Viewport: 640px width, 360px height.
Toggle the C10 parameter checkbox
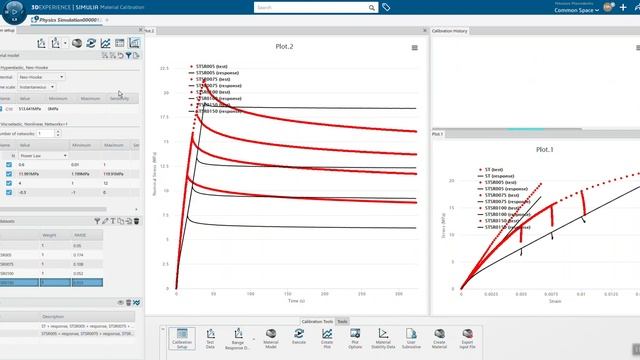pos(1,109)
